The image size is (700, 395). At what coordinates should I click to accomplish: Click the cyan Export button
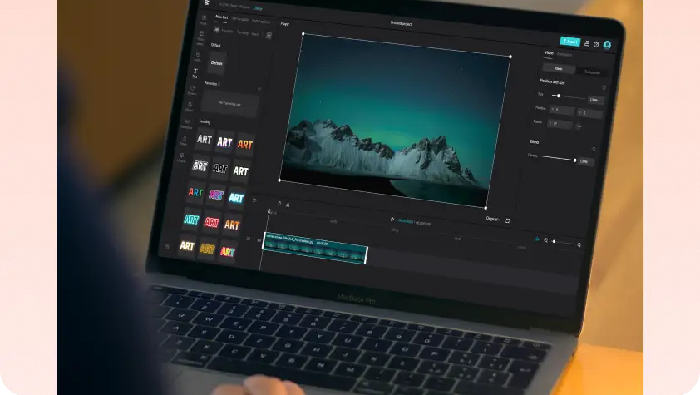coord(570,42)
